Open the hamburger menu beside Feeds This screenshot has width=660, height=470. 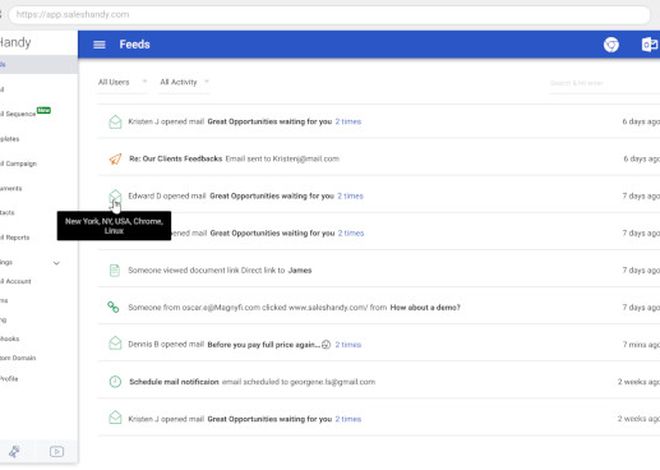tap(99, 45)
